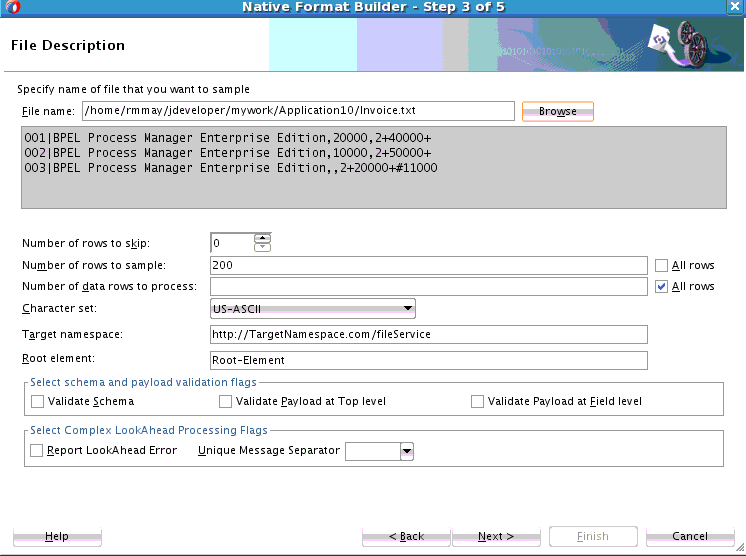Viewport: 746px width, 556px height.
Task: Check Validate Payload at Field level
Action: point(477,401)
